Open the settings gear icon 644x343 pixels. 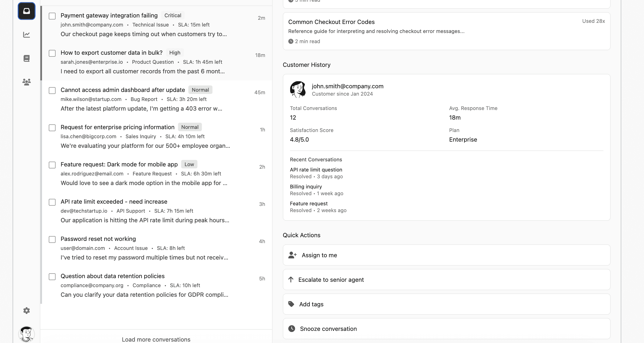pyautogui.click(x=27, y=311)
